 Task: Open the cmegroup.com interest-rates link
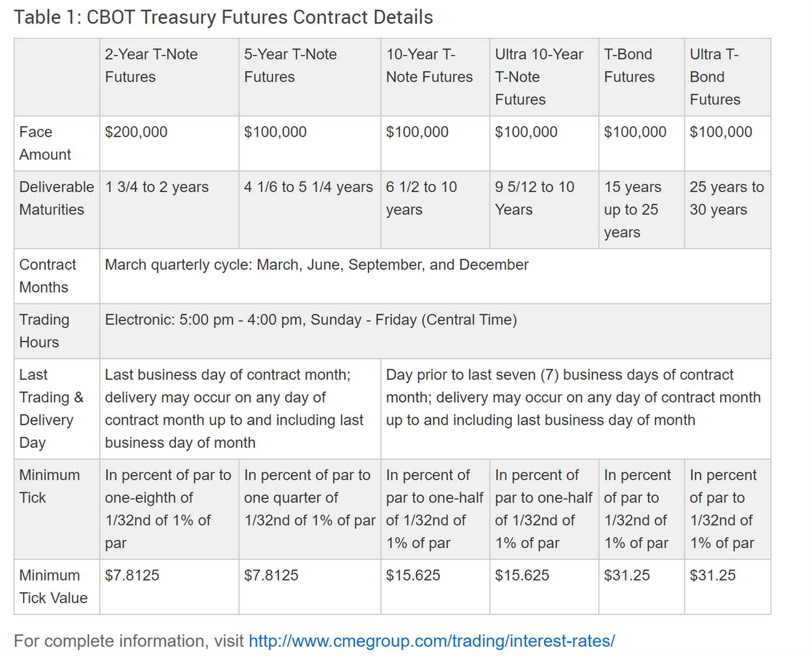coord(431,641)
